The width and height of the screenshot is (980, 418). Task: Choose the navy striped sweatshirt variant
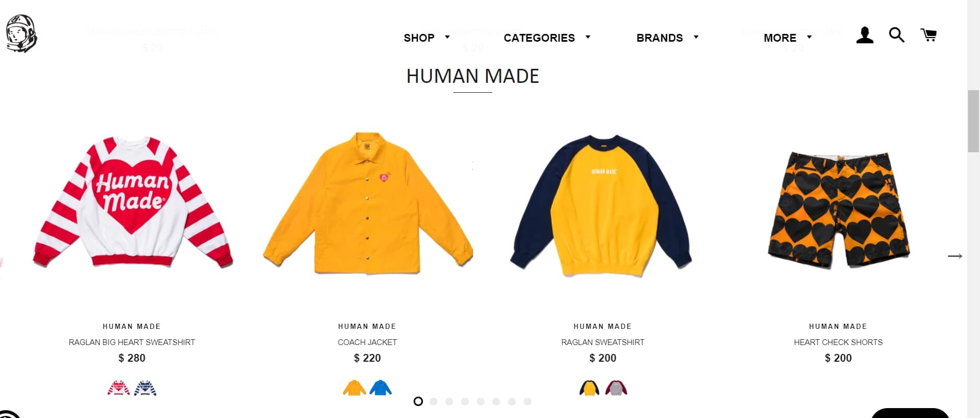145,388
